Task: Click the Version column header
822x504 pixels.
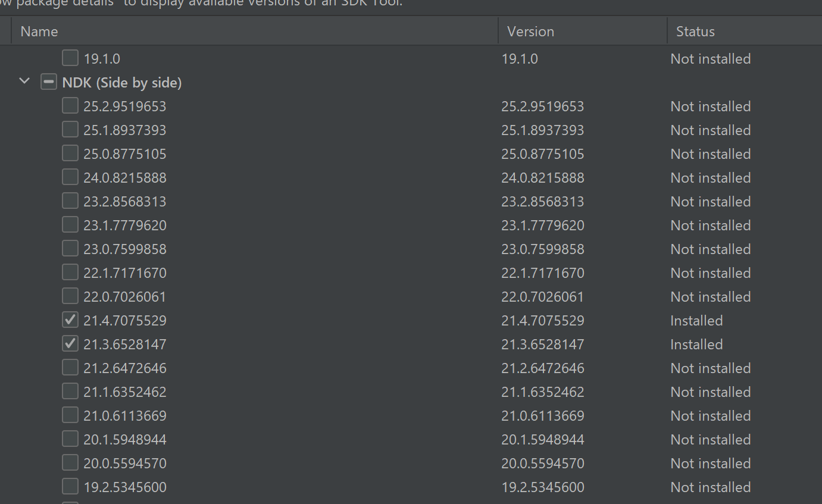Action: [530, 32]
